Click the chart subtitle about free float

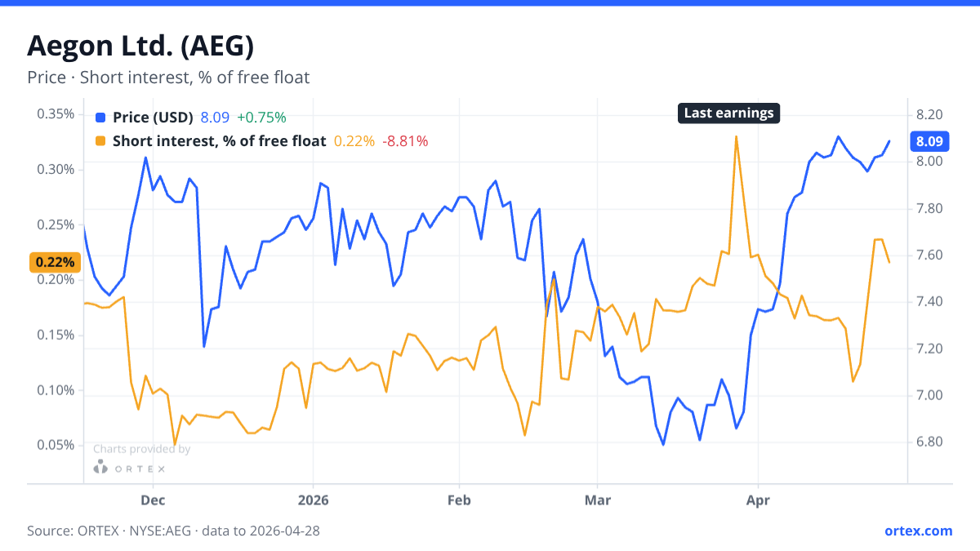pyautogui.click(x=168, y=78)
